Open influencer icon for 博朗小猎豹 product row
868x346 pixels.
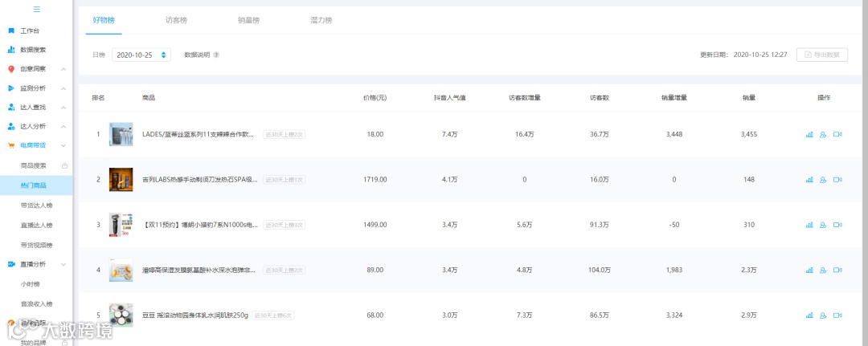(823, 225)
